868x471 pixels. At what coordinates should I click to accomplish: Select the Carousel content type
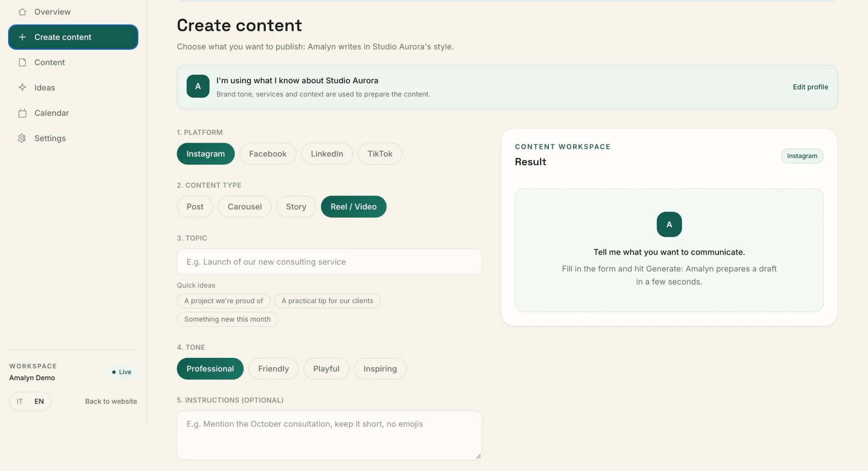pos(245,207)
